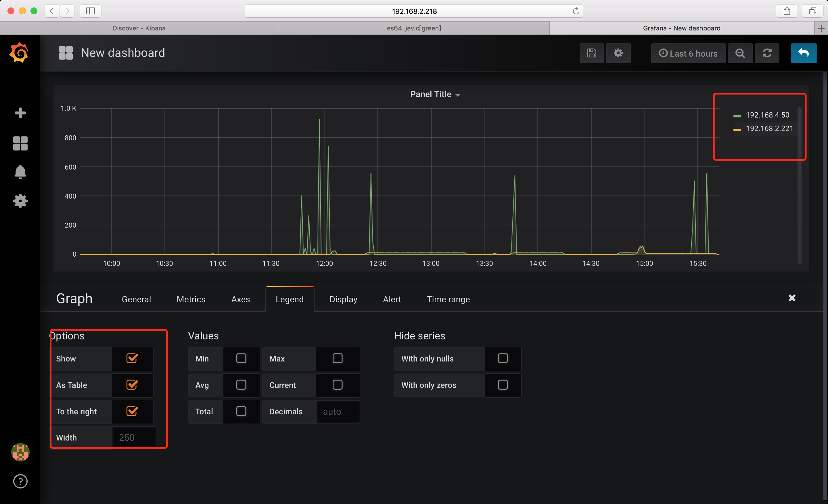Enable the Max values checkbox
828x504 pixels.
pyautogui.click(x=338, y=358)
